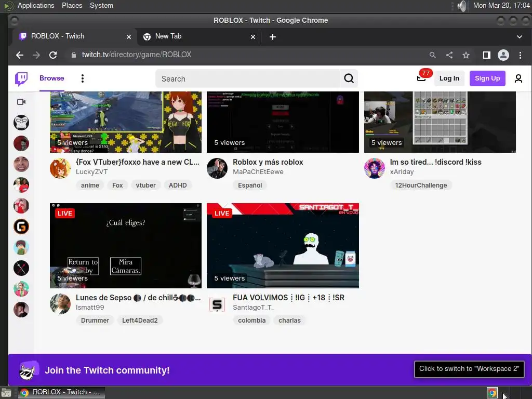Filter by the anime tag

pyautogui.click(x=90, y=185)
